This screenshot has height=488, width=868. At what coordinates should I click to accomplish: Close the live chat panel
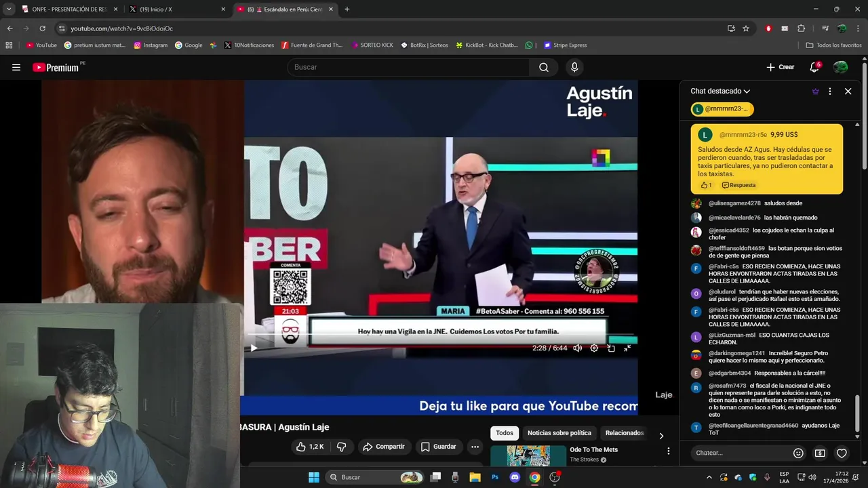click(x=848, y=91)
